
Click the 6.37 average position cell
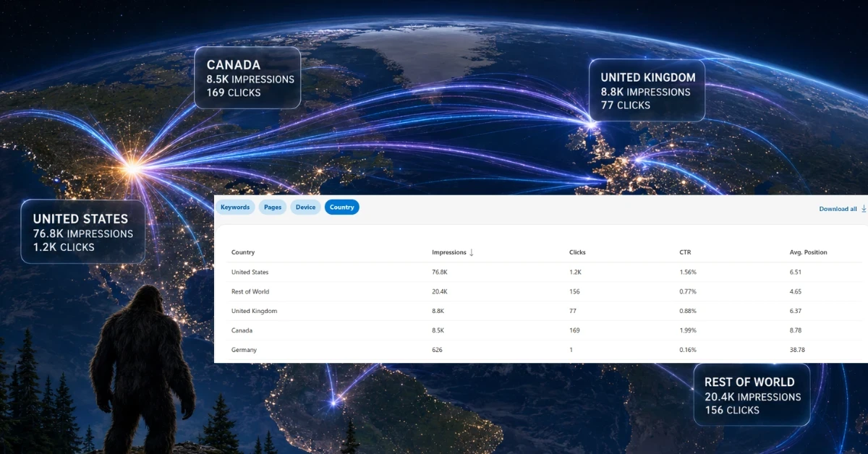point(796,311)
